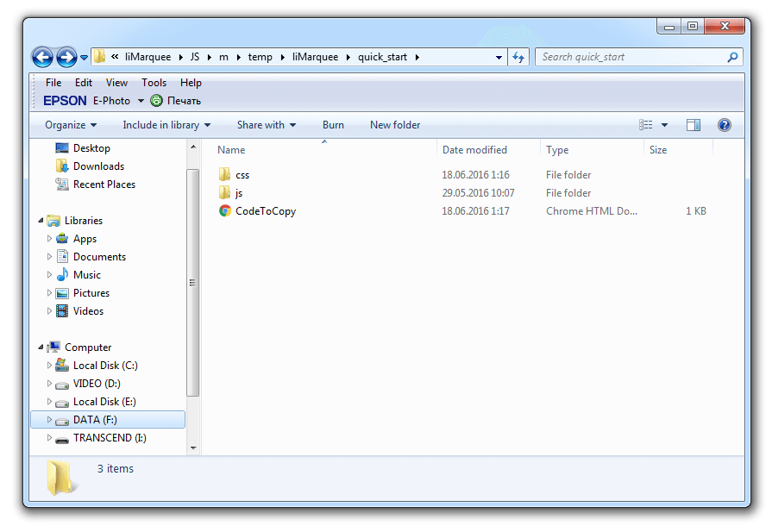The image size is (772, 532).
Task: Click the navigation pane scroll up arrow
Action: (x=193, y=147)
